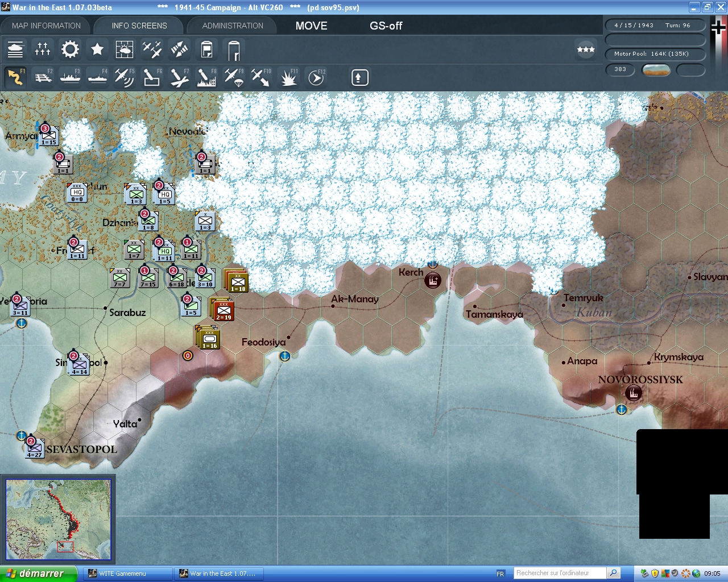Click the Windows démarrer Start button

click(x=38, y=573)
